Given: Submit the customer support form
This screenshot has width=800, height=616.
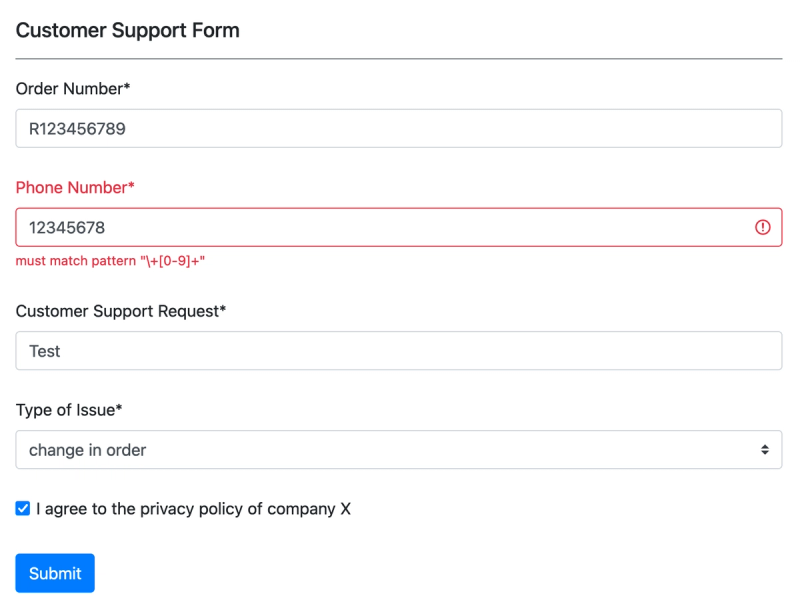Looking at the screenshot, I should tap(55, 573).
